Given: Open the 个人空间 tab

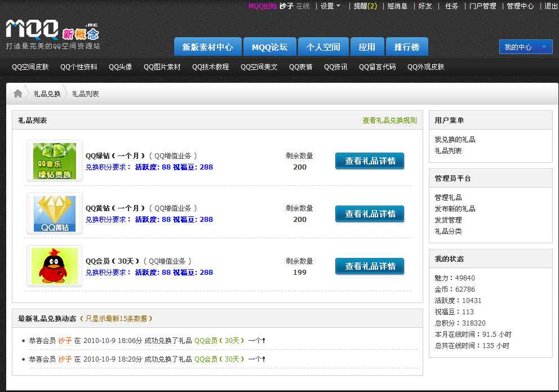Looking at the screenshot, I should pos(323,47).
